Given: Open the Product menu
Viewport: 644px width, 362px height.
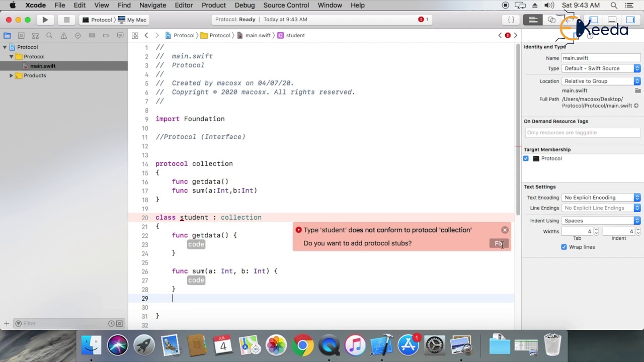Looking at the screenshot, I should [213, 5].
